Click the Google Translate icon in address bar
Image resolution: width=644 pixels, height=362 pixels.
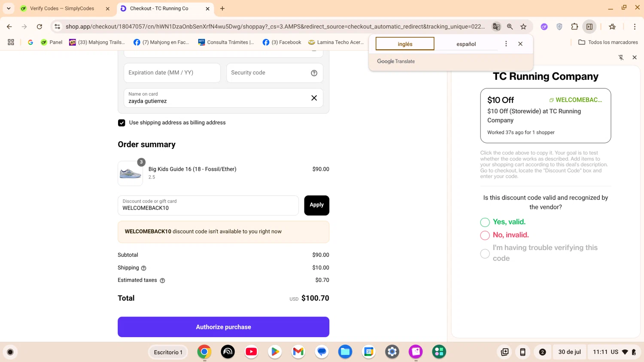[496, 27]
